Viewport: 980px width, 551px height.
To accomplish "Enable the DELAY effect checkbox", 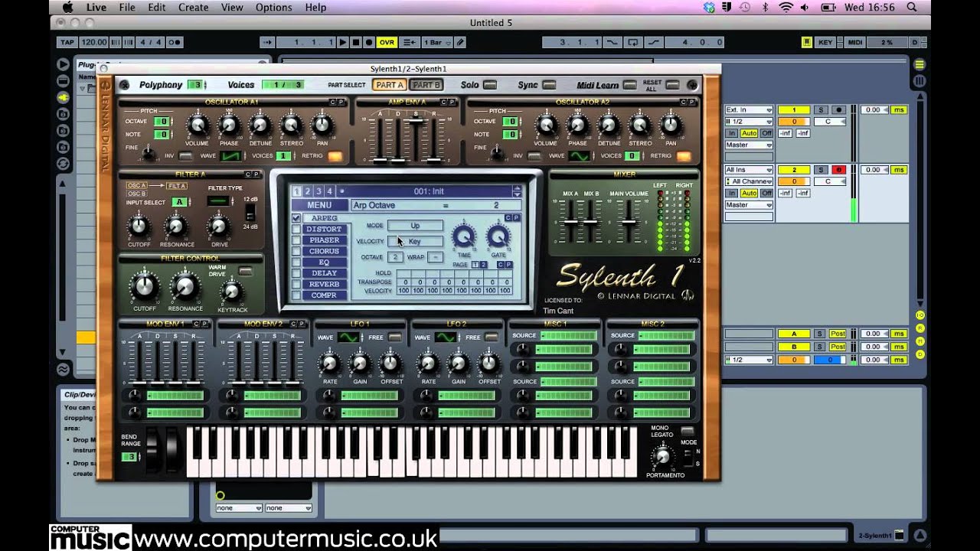I will 296,273.
